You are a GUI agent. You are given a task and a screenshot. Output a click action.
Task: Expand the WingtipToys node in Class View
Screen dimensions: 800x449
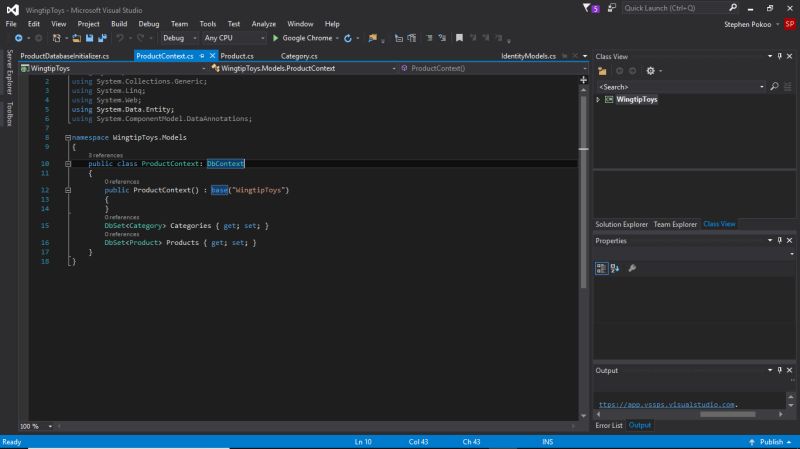click(x=598, y=99)
